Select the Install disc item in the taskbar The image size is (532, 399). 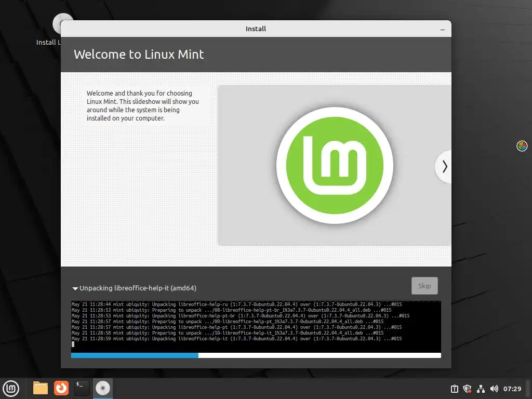tap(102, 388)
